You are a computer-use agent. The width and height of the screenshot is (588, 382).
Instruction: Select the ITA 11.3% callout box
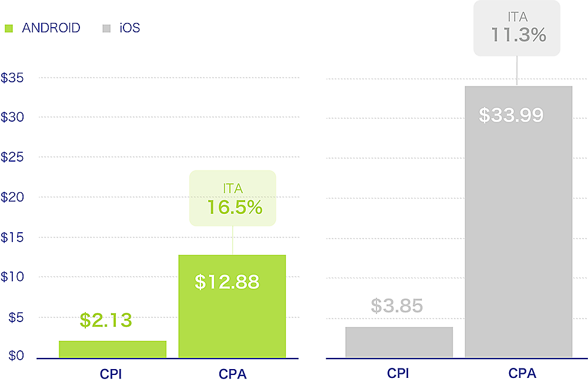pos(517,28)
